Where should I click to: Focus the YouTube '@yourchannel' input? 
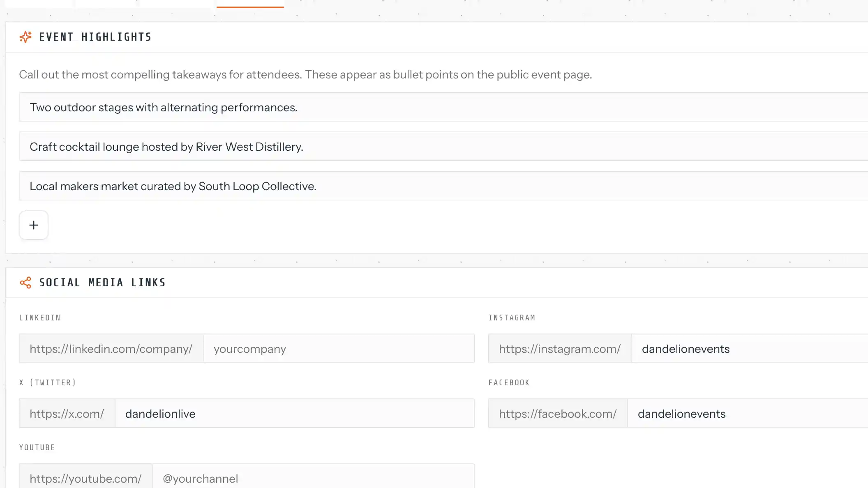(313, 479)
